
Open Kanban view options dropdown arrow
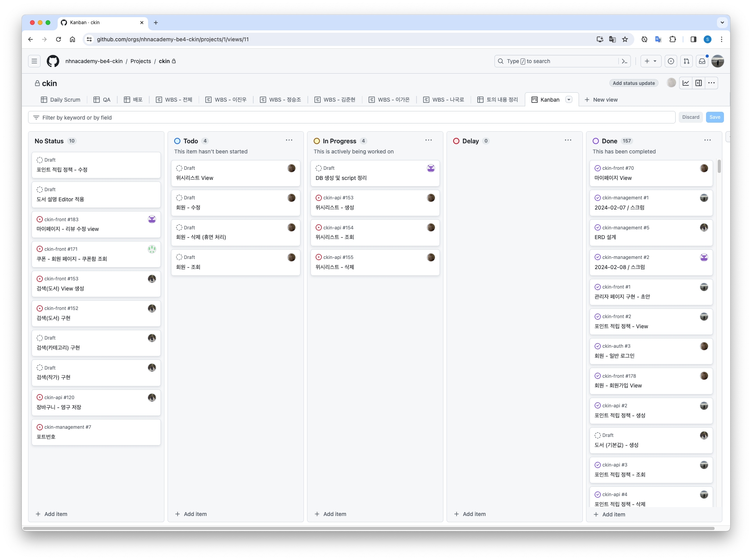(x=569, y=100)
